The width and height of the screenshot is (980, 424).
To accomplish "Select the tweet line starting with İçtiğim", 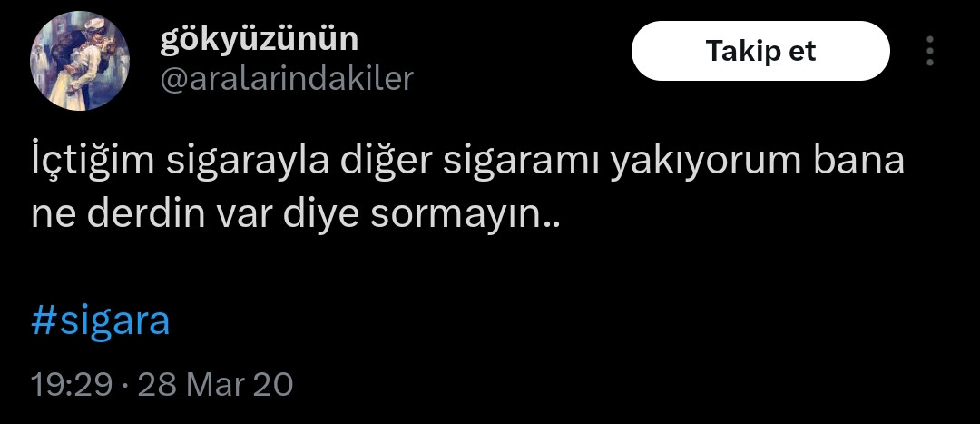I will 467,162.
